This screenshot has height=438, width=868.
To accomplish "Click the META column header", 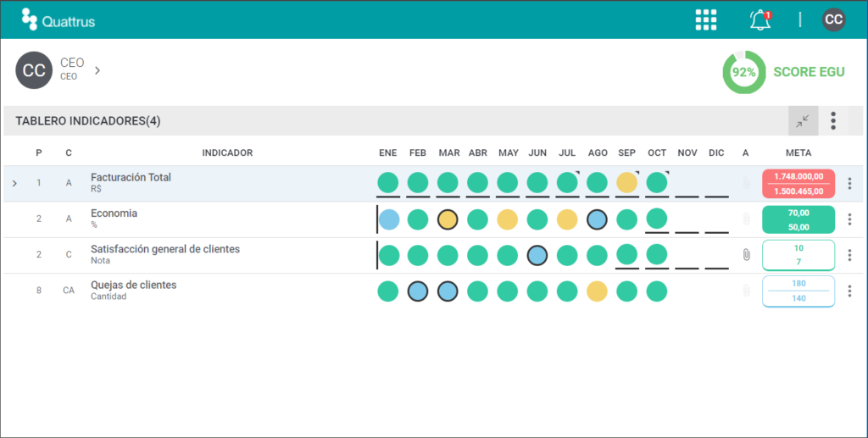I will pyautogui.click(x=798, y=152).
